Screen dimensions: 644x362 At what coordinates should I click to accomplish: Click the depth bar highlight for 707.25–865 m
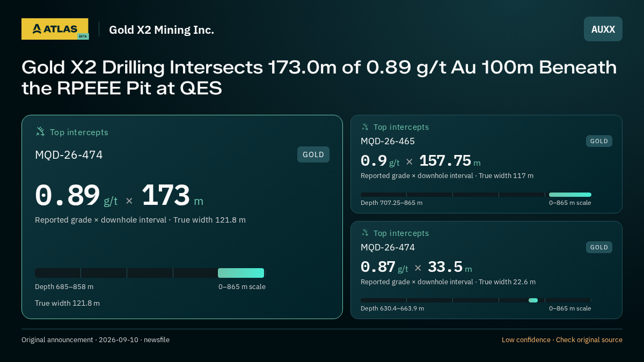570,195
